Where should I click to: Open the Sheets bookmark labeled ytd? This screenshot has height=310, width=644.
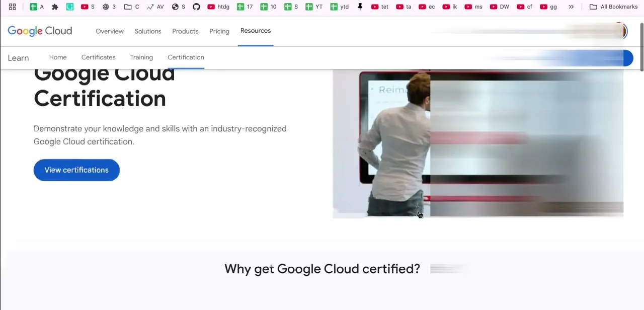[x=340, y=7]
